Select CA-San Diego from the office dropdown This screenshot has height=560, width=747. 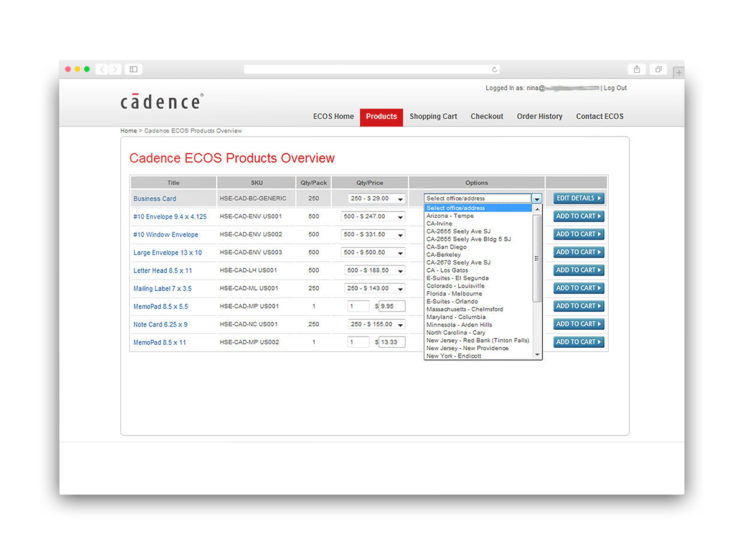(446, 246)
